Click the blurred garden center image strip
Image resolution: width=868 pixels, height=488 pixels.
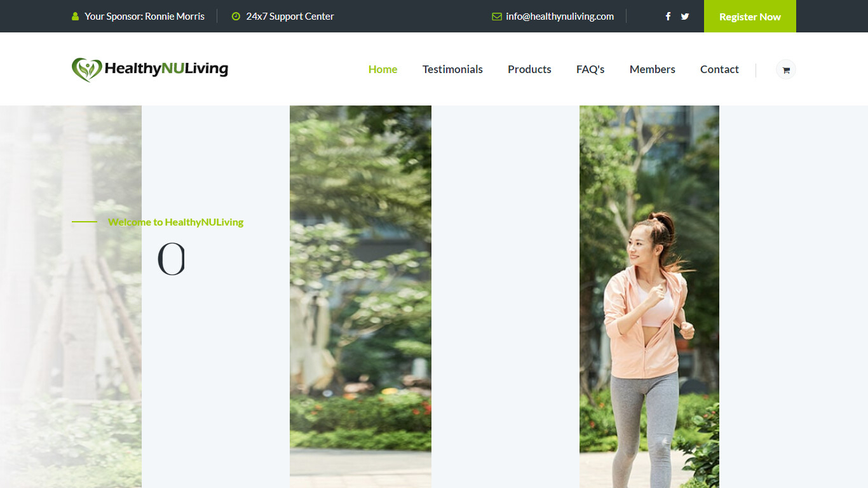(x=360, y=297)
